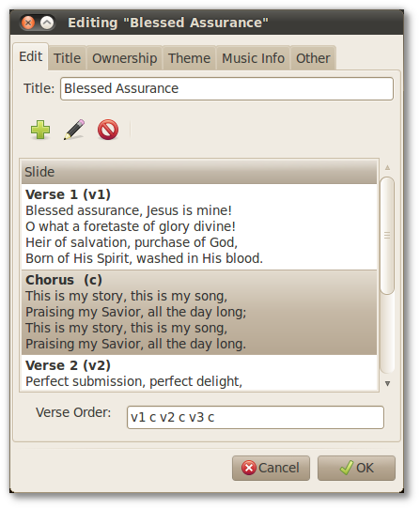Select the Theme tab
The image size is (420, 509).
point(190,58)
